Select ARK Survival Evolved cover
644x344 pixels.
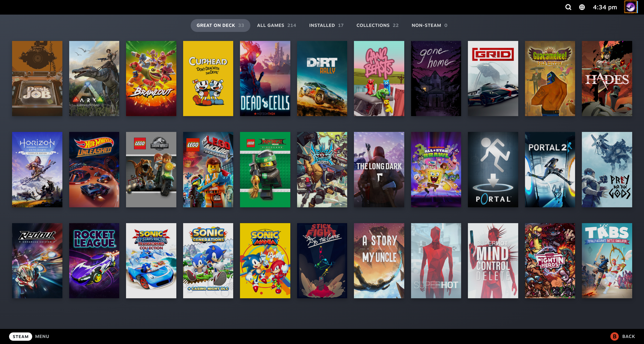[x=94, y=78]
